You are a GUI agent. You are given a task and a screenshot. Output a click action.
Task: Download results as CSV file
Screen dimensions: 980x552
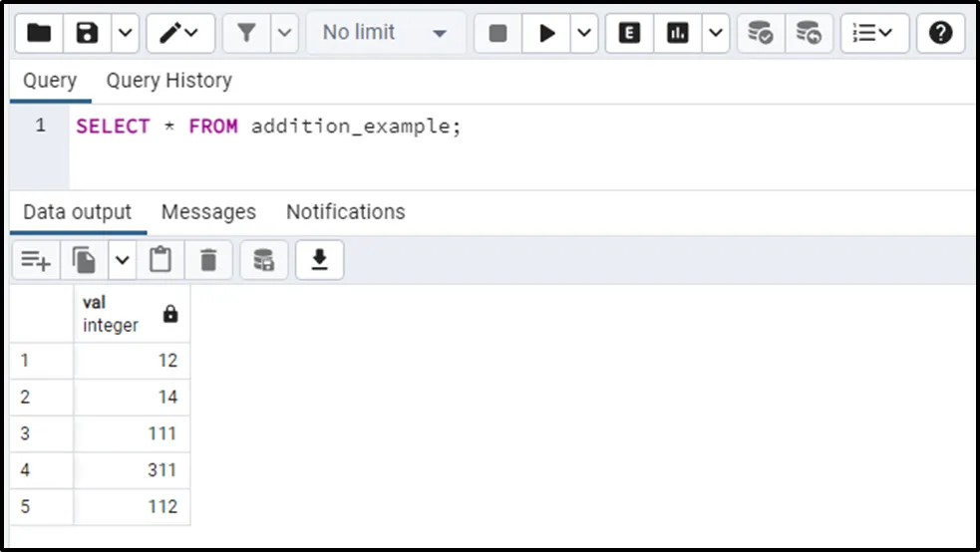coord(319,260)
